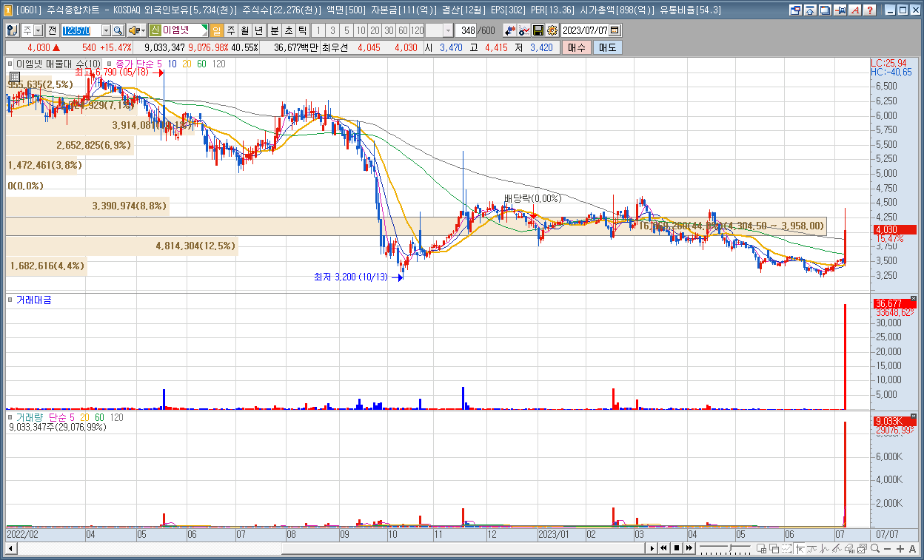The height and width of the screenshot is (560, 924).
Task: Click the window link icon in title bar
Action: coord(795,10)
